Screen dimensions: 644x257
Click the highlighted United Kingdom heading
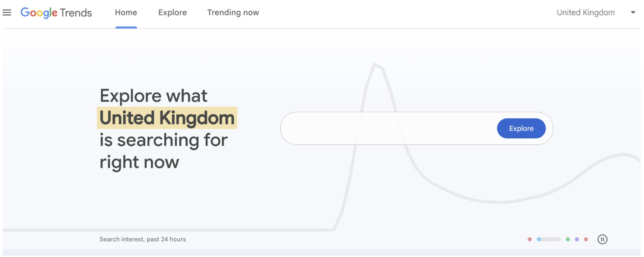167,118
